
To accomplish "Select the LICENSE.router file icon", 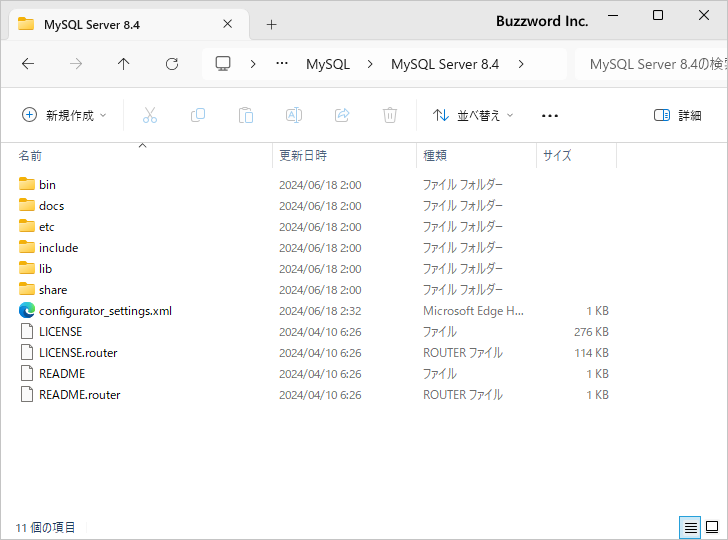I will pos(27,352).
